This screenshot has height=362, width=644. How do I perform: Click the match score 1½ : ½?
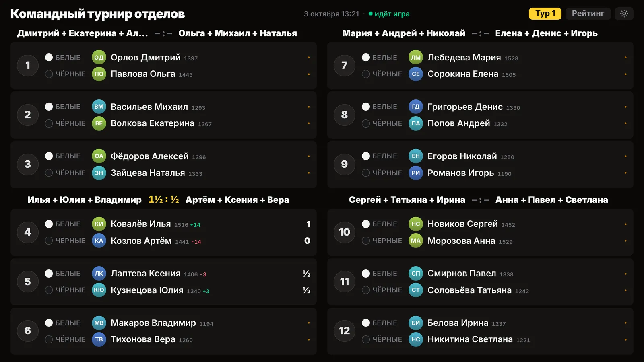tap(163, 200)
